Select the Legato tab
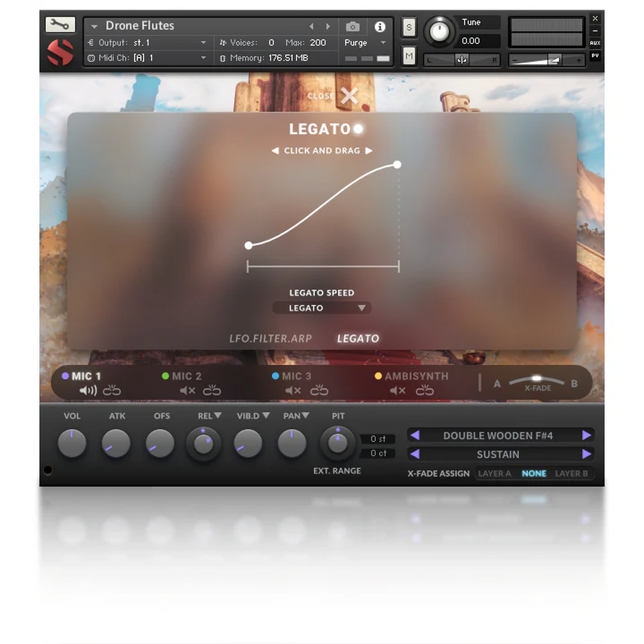 pos(358,339)
